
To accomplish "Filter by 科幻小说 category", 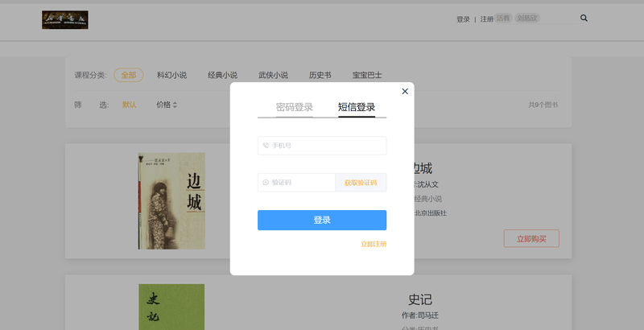I will coord(171,75).
